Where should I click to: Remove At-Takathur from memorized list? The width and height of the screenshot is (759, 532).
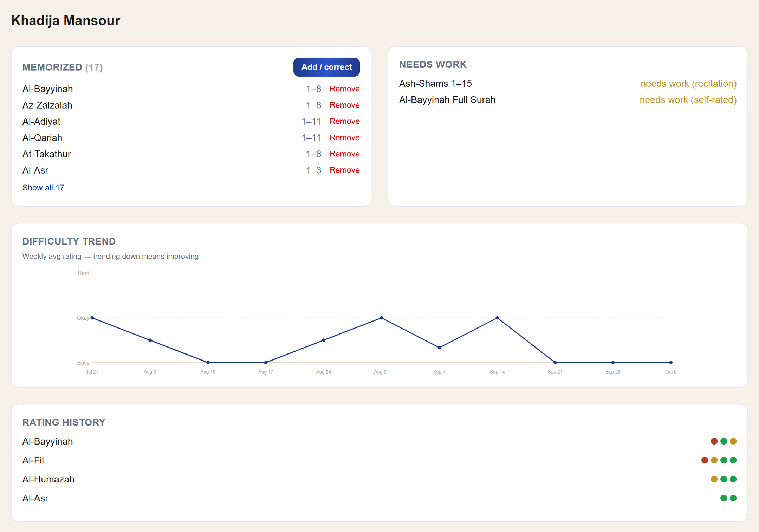344,154
